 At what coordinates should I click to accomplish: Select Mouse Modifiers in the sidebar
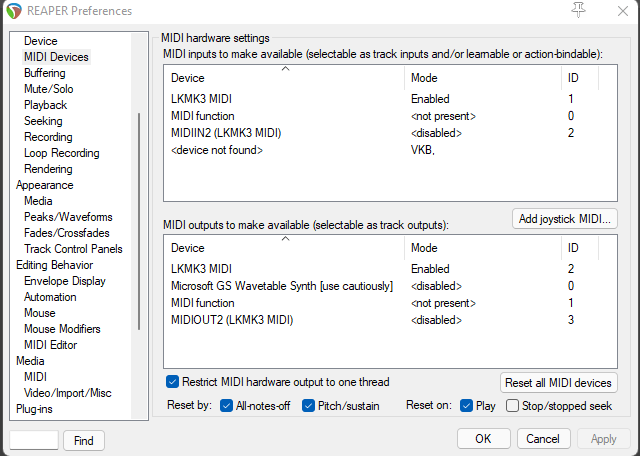click(x=62, y=329)
